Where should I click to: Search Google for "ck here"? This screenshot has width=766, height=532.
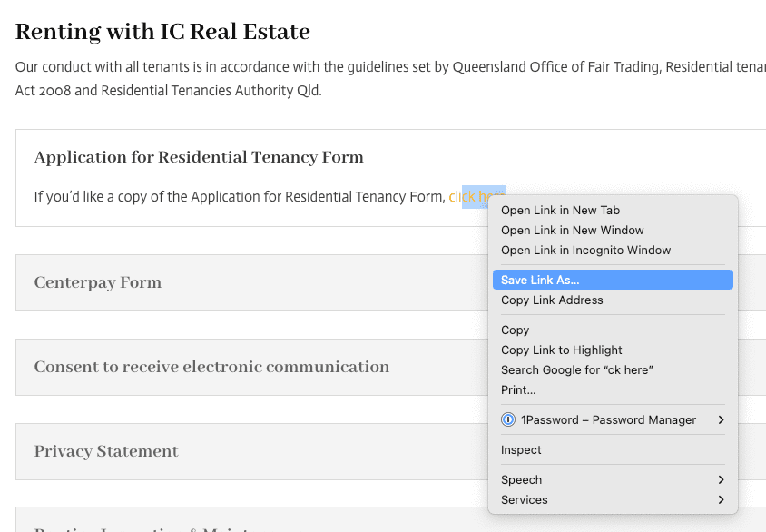(x=576, y=370)
